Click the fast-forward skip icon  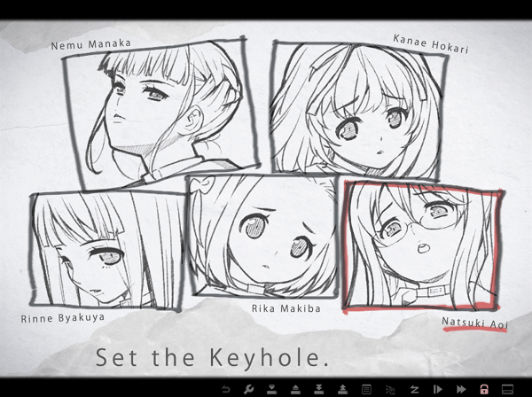(461, 389)
